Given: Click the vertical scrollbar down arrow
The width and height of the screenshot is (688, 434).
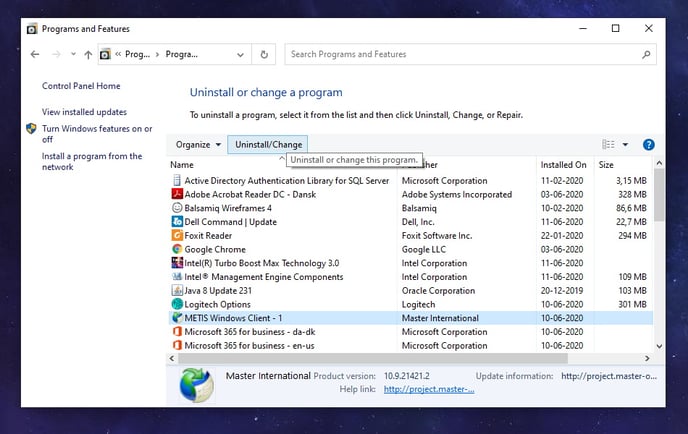Looking at the screenshot, I should (x=659, y=346).
